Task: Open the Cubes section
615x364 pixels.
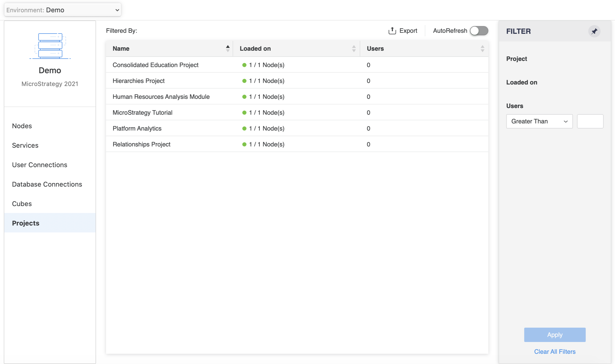Action: coord(22,204)
